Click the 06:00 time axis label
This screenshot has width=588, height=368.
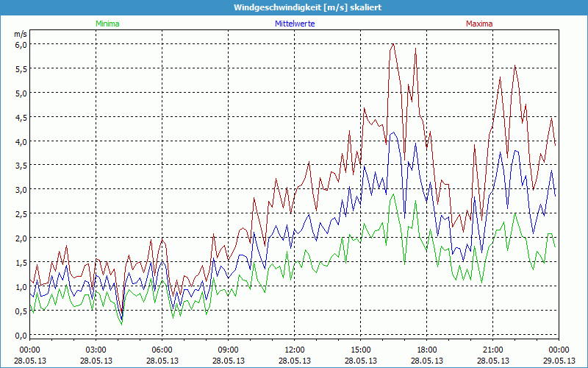point(162,350)
